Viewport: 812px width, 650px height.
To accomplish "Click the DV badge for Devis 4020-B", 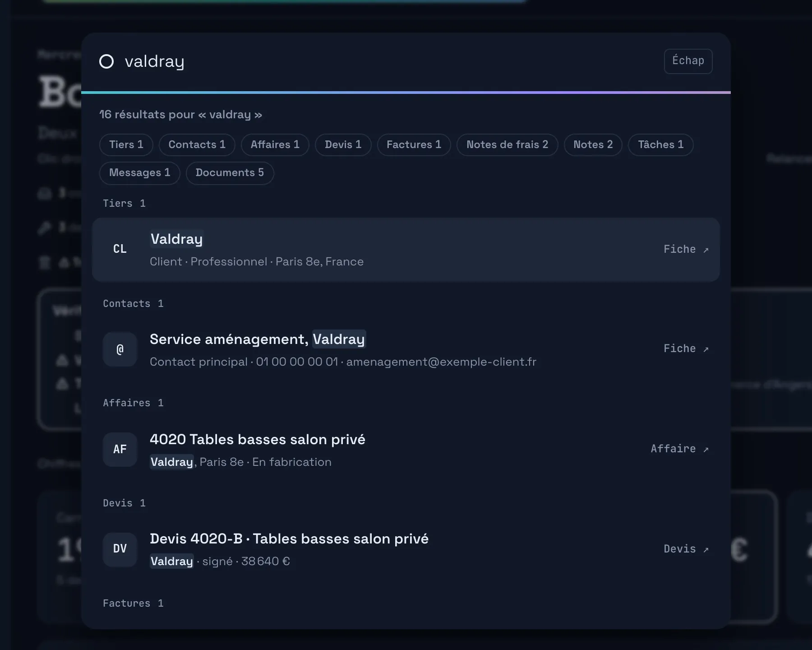I will pyautogui.click(x=120, y=549).
